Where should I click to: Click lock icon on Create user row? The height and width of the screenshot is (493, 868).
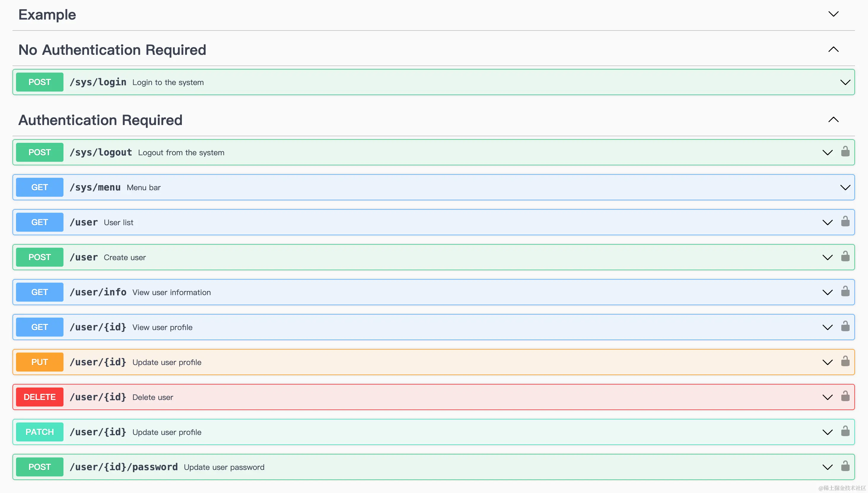pyautogui.click(x=845, y=256)
